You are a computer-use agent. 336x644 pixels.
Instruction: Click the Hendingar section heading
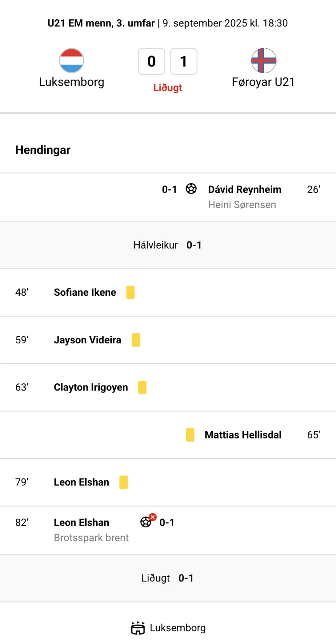[43, 150]
